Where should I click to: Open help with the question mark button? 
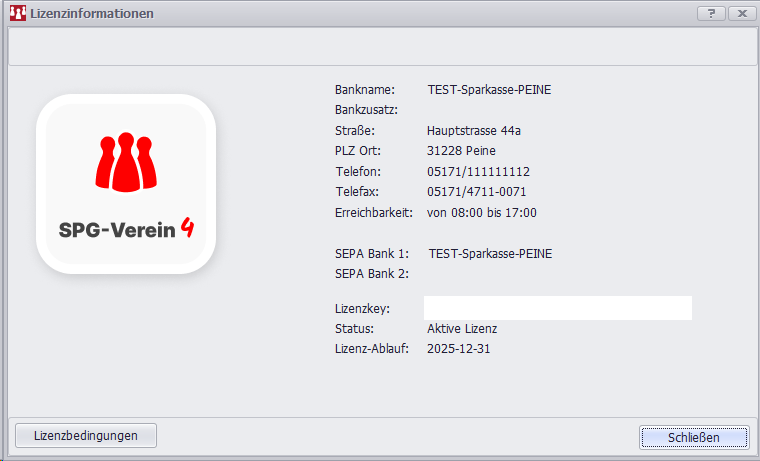(x=710, y=13)
